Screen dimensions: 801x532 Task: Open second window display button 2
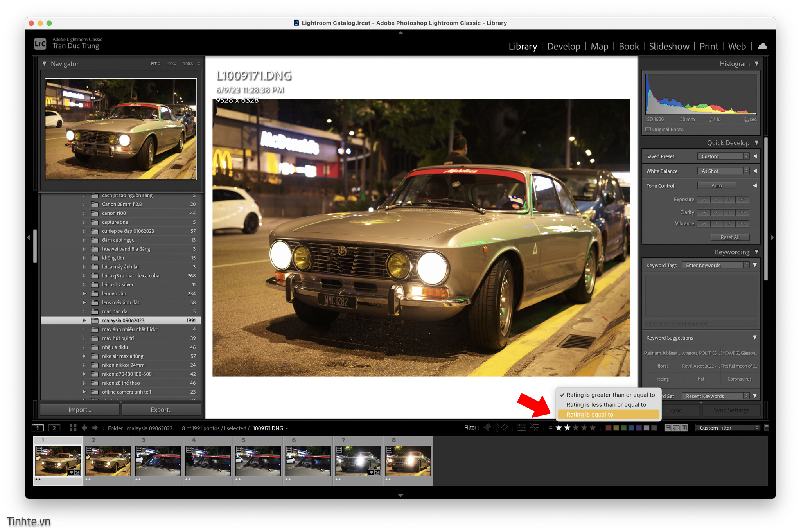coord(54,428)
